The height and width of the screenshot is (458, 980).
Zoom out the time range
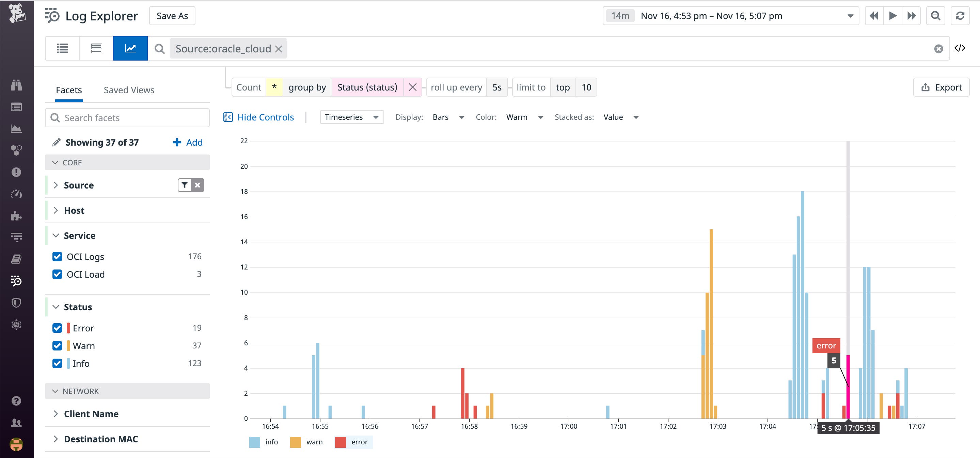click(x=935, y=16)
